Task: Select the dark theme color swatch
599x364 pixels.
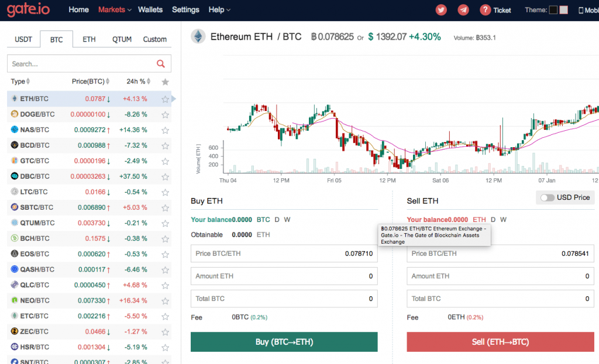Action: [x=553, y=10]
